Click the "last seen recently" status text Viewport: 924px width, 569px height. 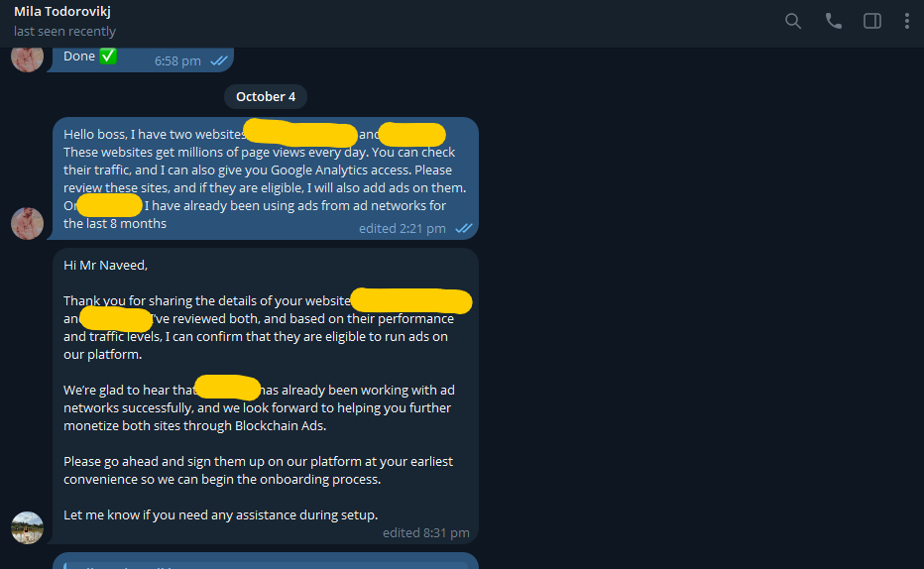(x=64, y=31)
